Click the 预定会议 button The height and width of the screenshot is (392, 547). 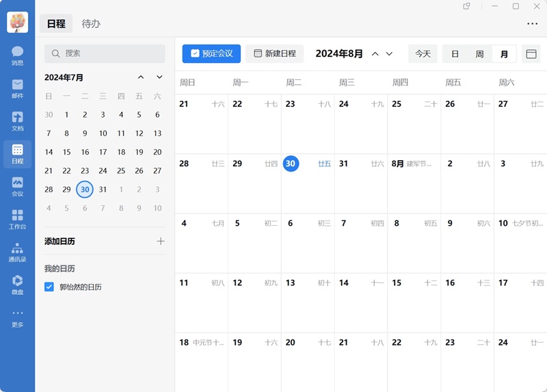(x=211, y=53)
